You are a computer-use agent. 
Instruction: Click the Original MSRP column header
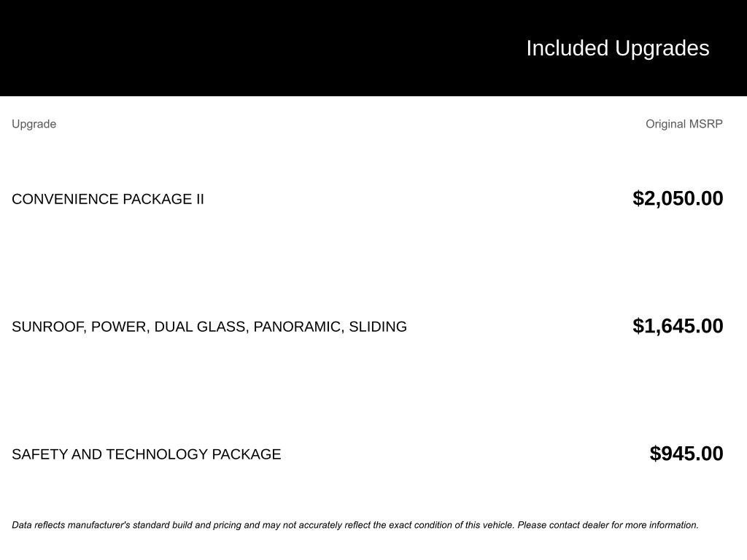[x=684, y=124]
